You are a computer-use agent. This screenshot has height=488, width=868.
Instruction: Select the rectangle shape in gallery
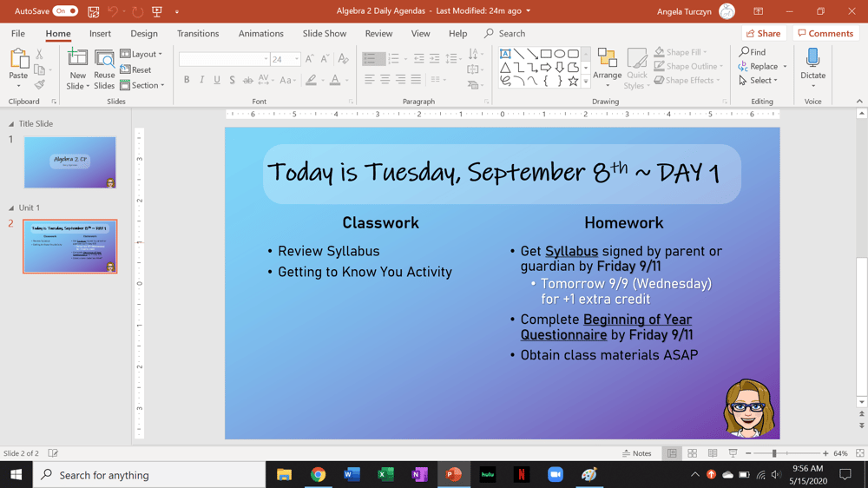(546, 54)
